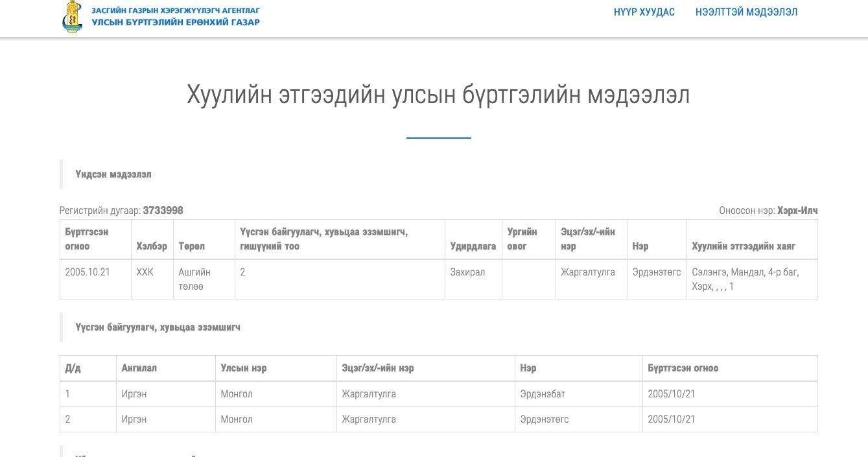Select the assigned name Хэрх-Илч

(797, 211)
